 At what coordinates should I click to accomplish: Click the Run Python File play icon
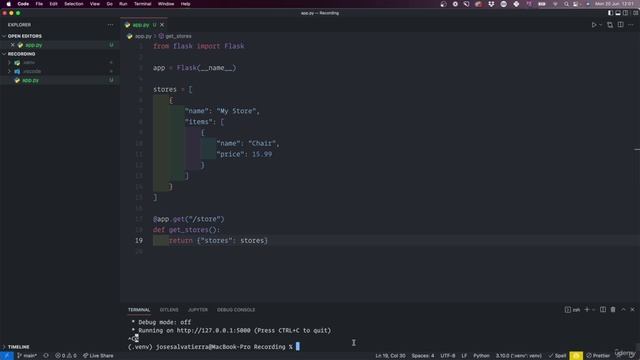(x=594, y=25)
